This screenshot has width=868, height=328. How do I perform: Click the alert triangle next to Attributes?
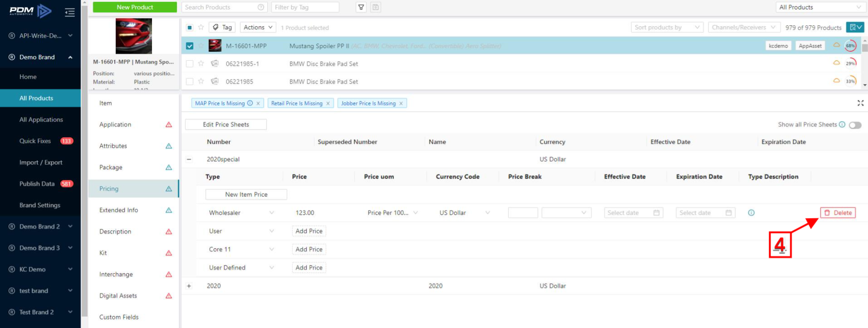168,146
